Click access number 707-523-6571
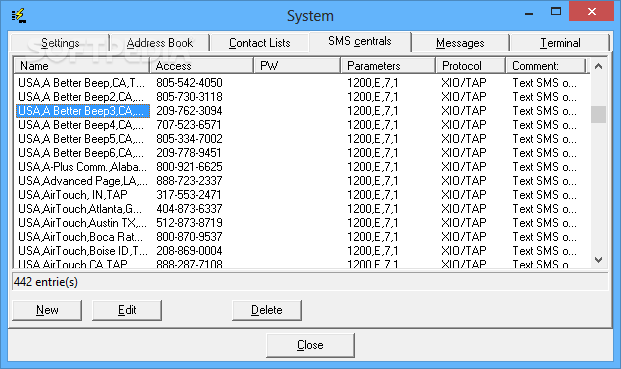Viewport: 621px width, 369px height. click(x=189, y=125)
